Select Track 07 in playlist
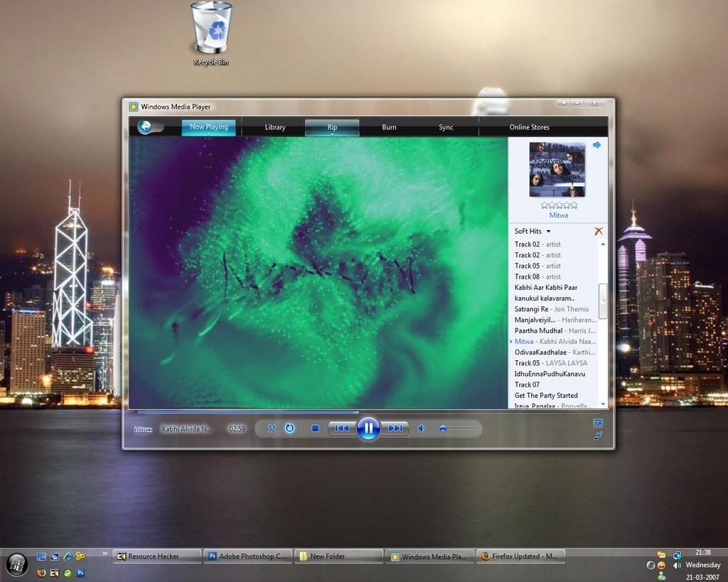The image size is (728, 582). tap(527, 384)
